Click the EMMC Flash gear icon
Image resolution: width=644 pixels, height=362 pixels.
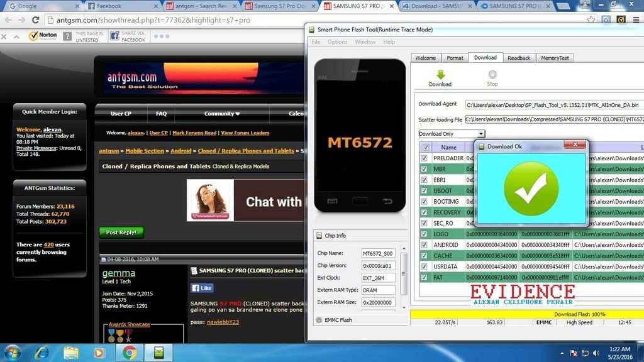click(319, 320)
